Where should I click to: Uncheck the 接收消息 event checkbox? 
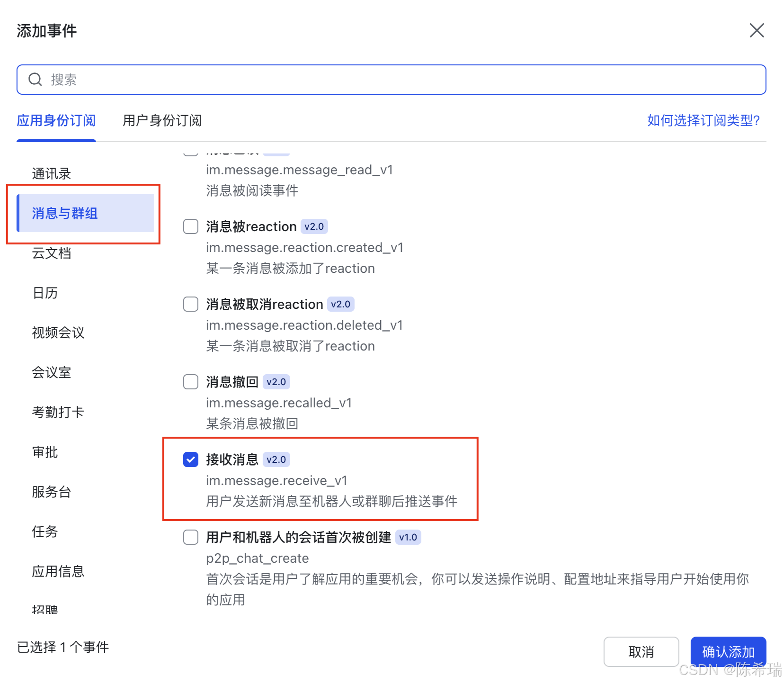pyautogui.click(x=190, y=459)
